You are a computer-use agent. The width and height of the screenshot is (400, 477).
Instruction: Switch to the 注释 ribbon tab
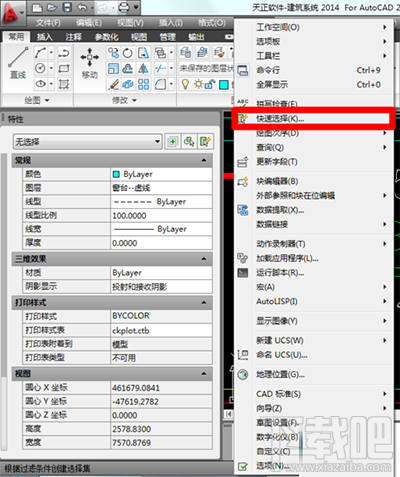pyautogui.click(x=74, y=37)
